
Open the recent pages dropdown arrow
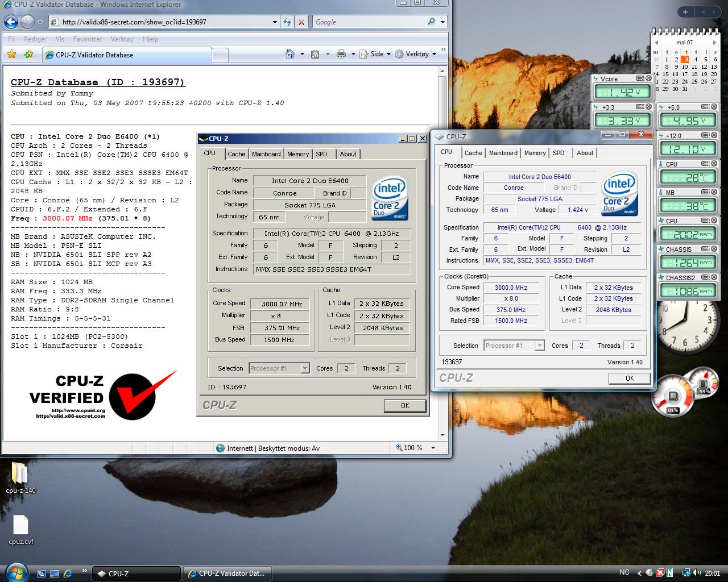40,22
